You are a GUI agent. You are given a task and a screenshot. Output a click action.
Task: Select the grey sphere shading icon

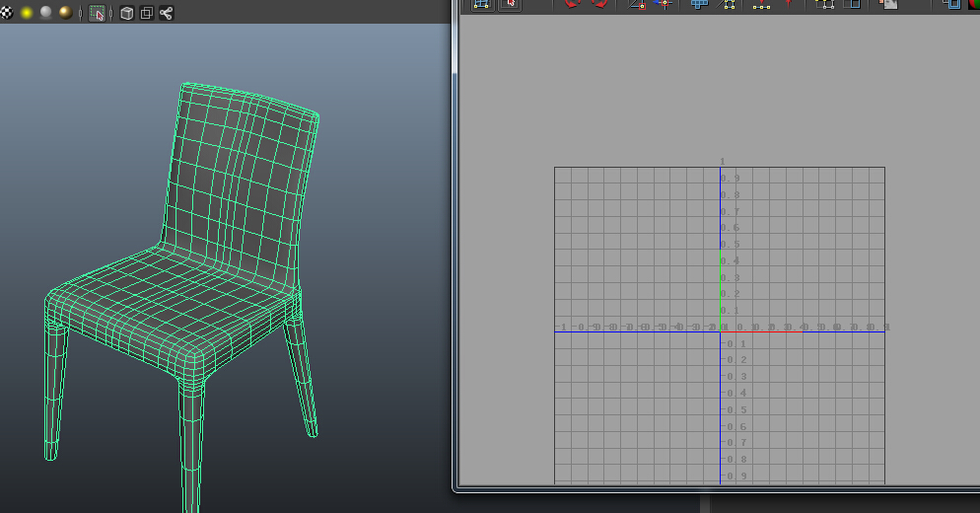[45, 13]
